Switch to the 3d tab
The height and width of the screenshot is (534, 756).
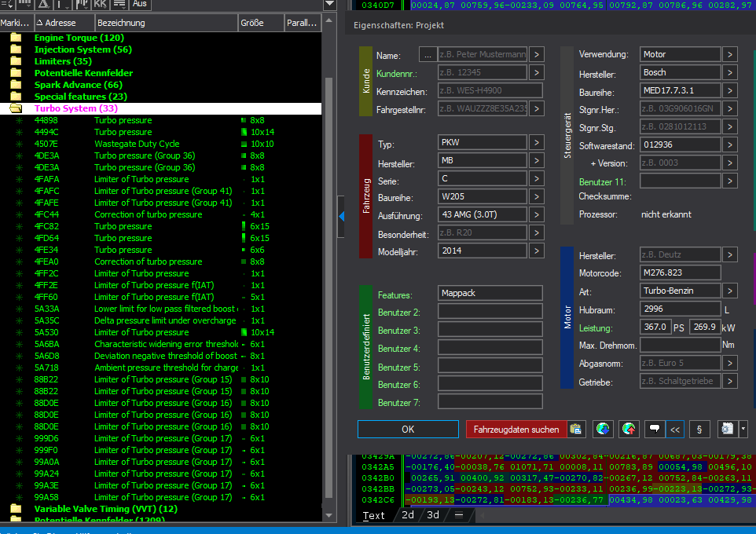[433, 515]
